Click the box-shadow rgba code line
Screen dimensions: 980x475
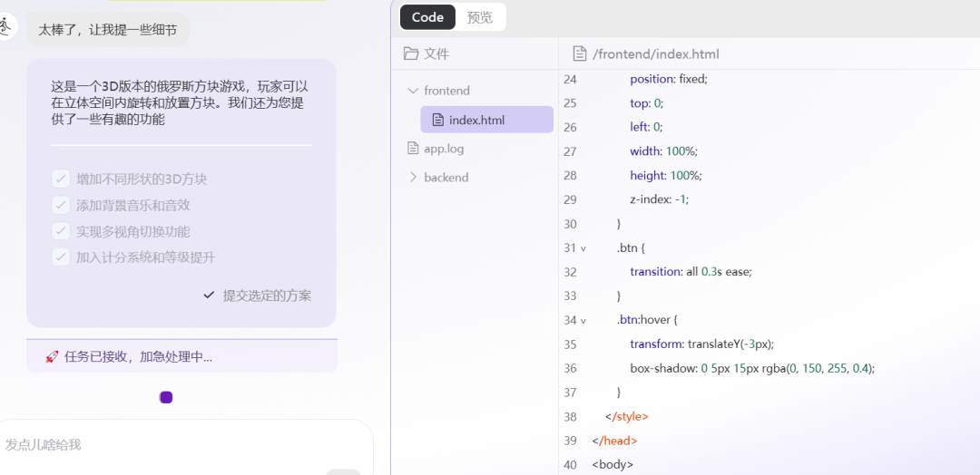(x=752, y=368)
